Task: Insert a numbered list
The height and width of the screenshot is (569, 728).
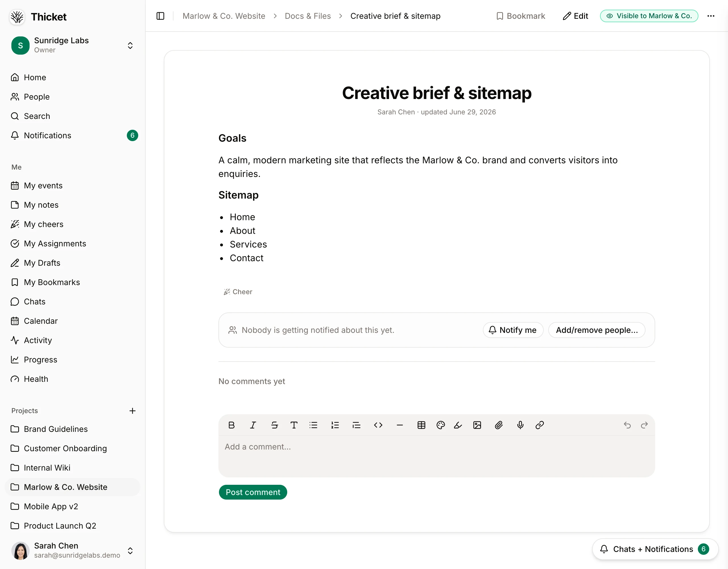Action: click(335, 425)
